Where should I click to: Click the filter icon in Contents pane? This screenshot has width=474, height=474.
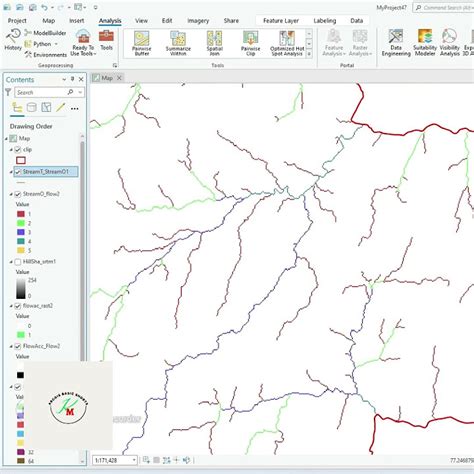coord(8,92)
